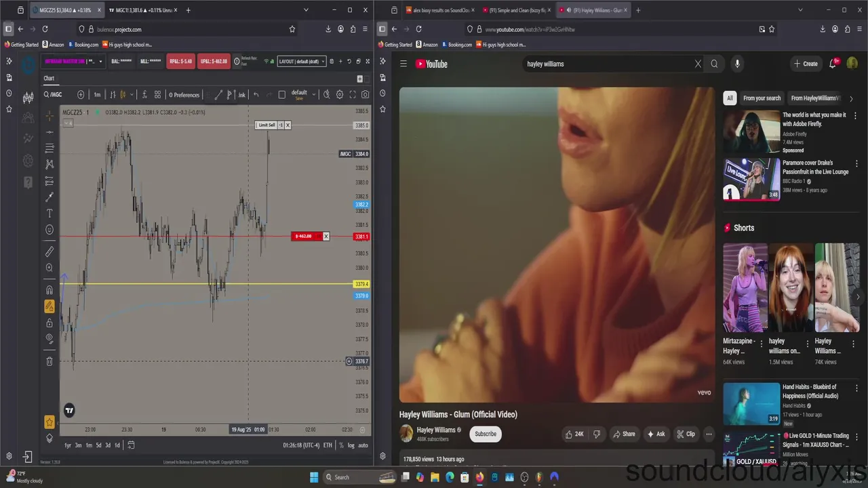
Task: Select the ruler measure tool
Action: tap(50, 251)
